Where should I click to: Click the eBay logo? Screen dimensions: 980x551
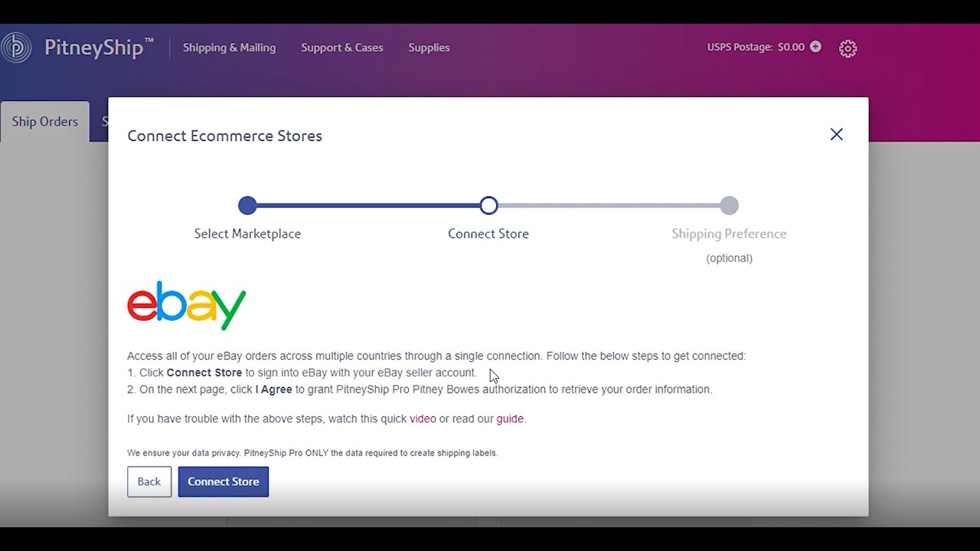(187, 305)
